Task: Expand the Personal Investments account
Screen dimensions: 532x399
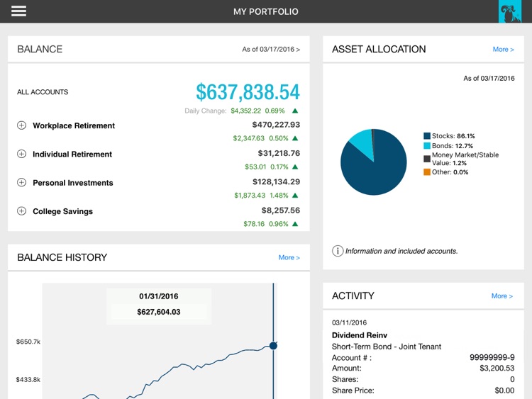Action: coord(21,183)
